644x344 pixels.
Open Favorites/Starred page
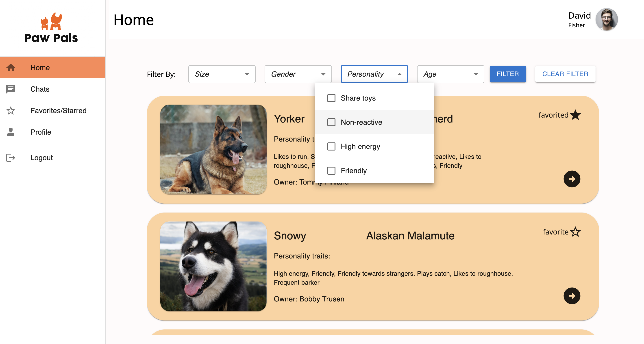52,111
